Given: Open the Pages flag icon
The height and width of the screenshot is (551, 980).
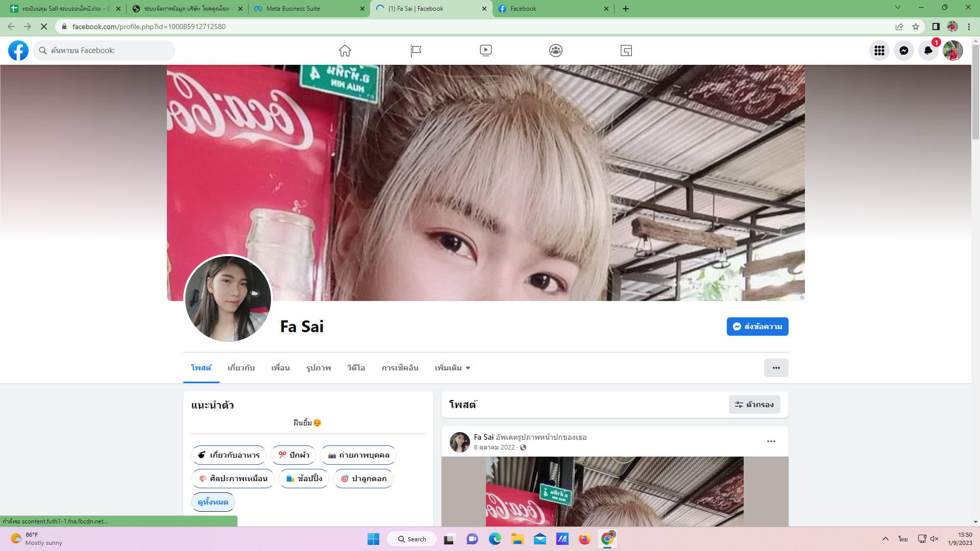Looking at the screenshot, I should (415, 51).
